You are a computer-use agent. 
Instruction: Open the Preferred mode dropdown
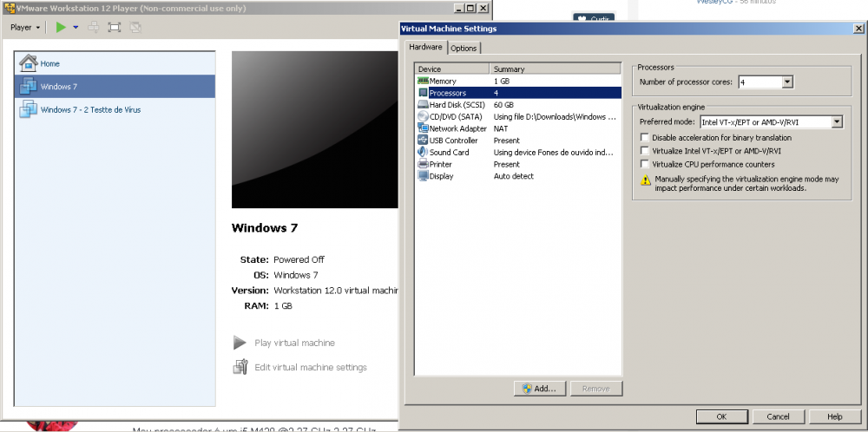click(836, 122)
